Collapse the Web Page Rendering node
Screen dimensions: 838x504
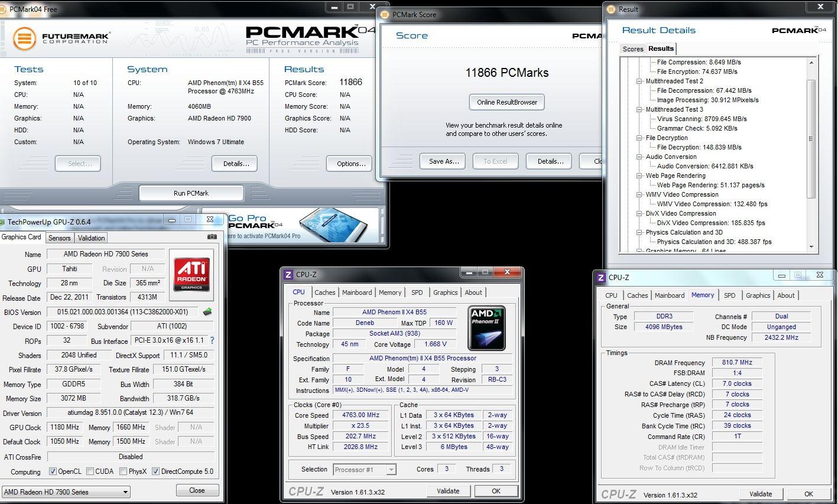(x=639, y=175)
